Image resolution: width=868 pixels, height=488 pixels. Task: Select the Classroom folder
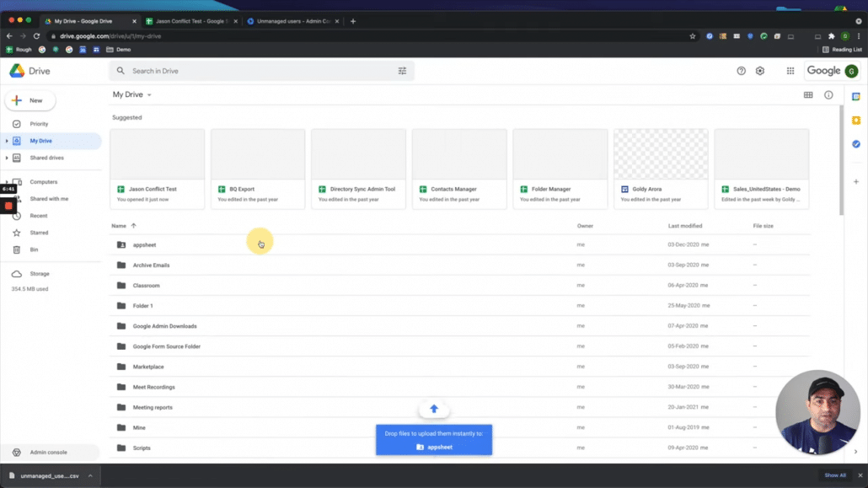pyautogui.click(x=459, y=285)
